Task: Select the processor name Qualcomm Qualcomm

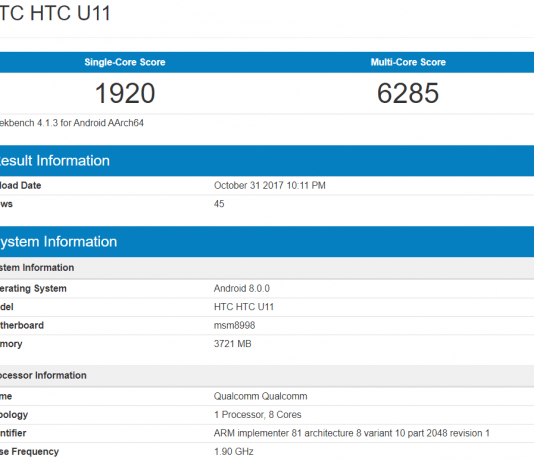Action: (260, 396)
